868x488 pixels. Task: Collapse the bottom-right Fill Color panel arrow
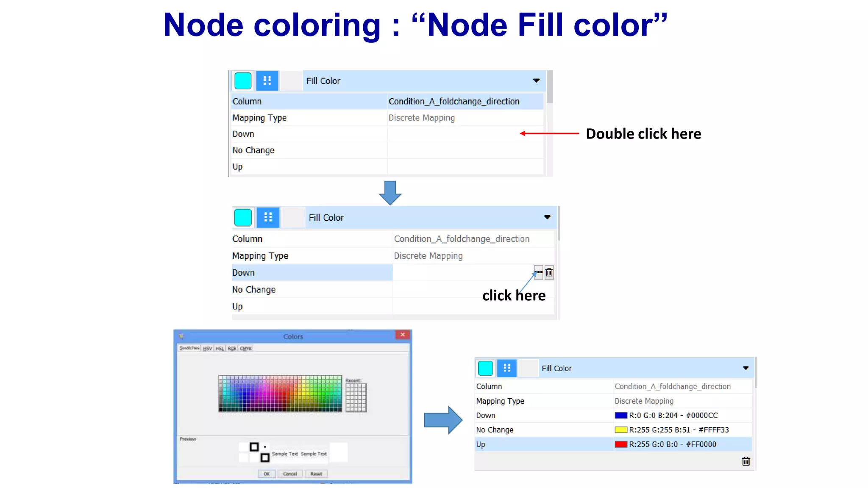746,368
